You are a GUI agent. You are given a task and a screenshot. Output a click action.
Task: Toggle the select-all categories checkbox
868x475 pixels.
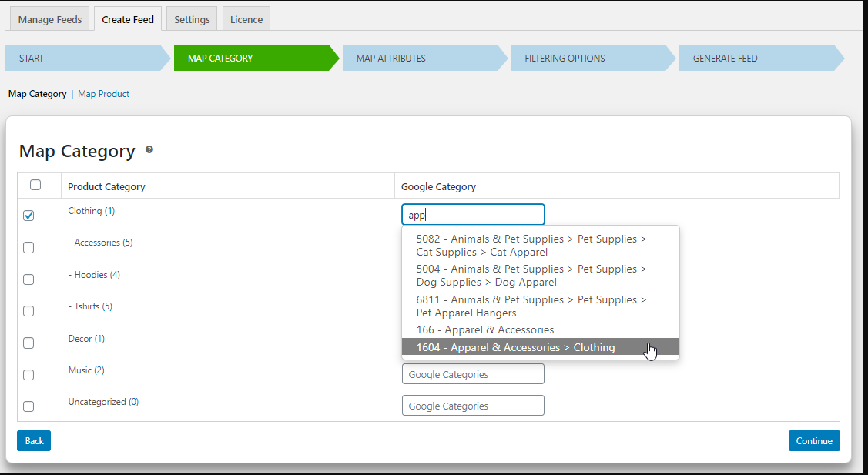pyautogui.click(x=35, y=185)
